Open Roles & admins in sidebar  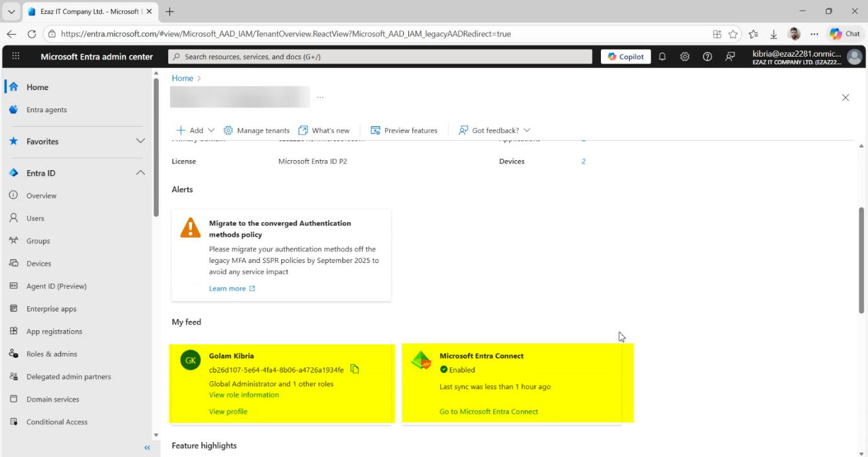52,354
